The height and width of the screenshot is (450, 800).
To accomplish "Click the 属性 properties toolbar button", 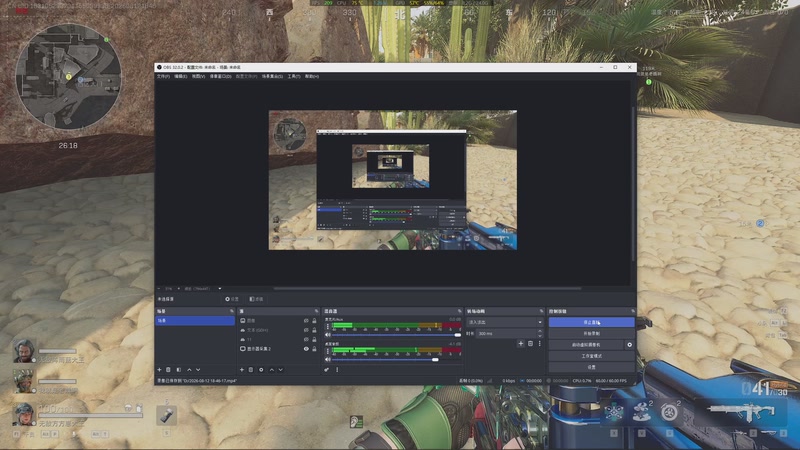I will click(x=232, y=299).
